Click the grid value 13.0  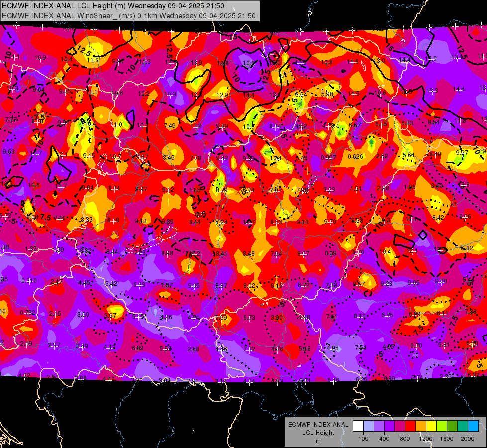click(379, 61)
